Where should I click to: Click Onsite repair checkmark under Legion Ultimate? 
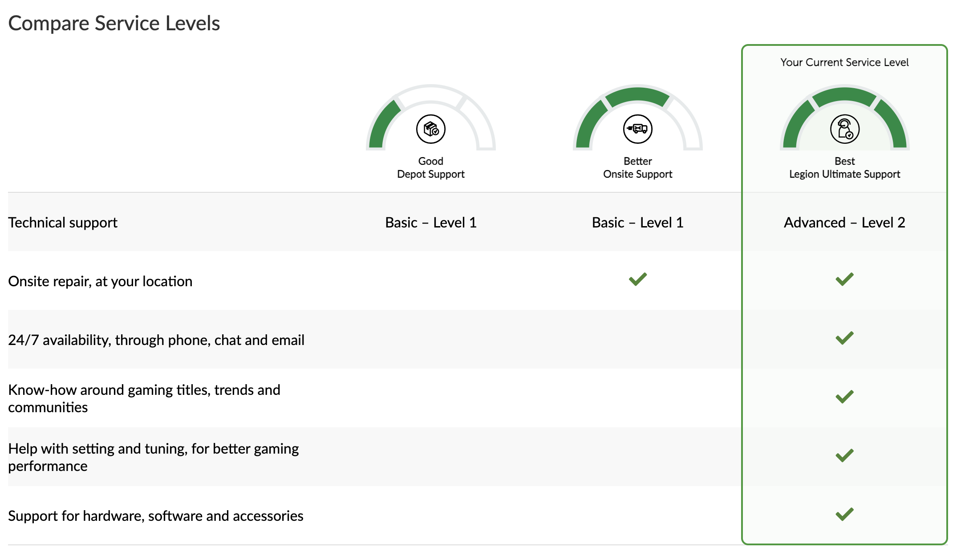pyautogui.click(x=844, y=279)
